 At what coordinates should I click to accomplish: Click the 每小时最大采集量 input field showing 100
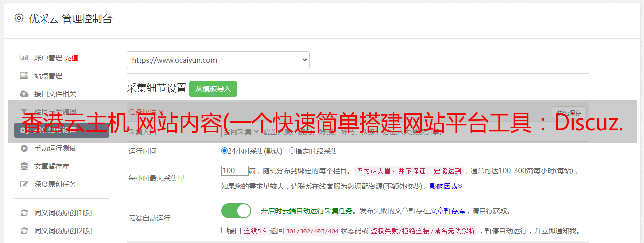(x=235, y=171)
